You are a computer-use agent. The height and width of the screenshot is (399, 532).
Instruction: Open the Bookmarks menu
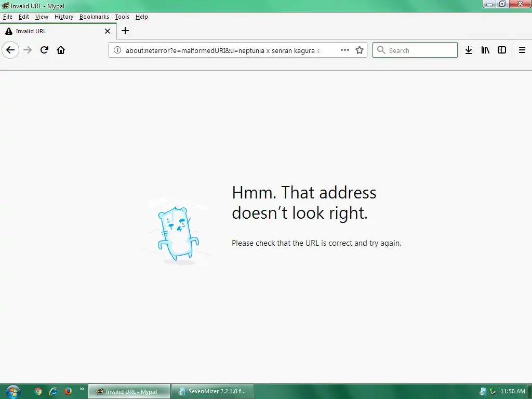(94, 17)
